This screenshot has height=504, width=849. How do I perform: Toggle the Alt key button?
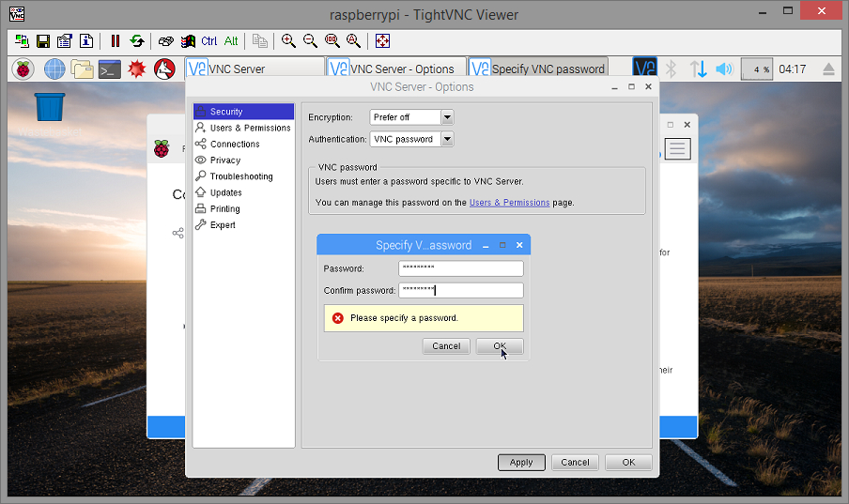(231, 41)
